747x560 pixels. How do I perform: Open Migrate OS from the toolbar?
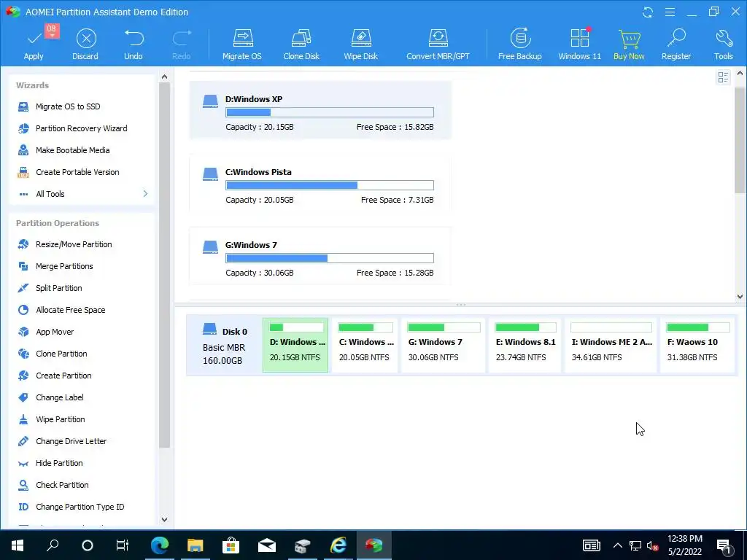pyautogui.click(x=242, y=44)
